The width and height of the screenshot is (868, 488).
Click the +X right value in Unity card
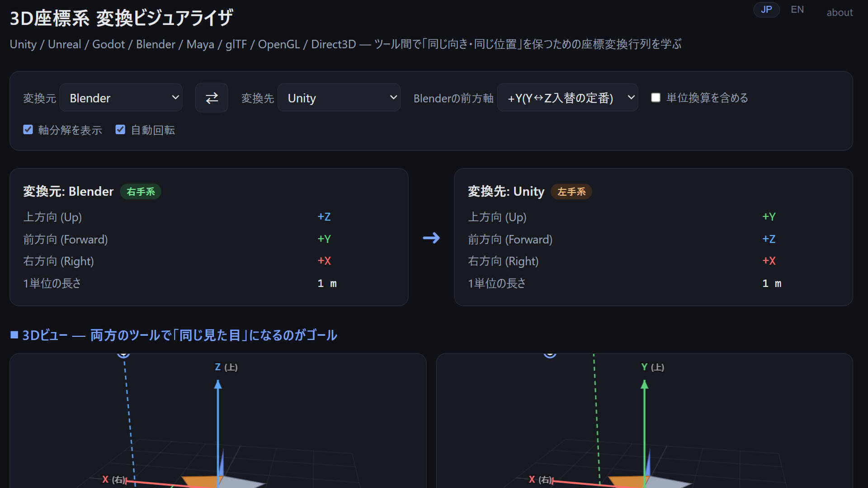[x=769, y=261]
